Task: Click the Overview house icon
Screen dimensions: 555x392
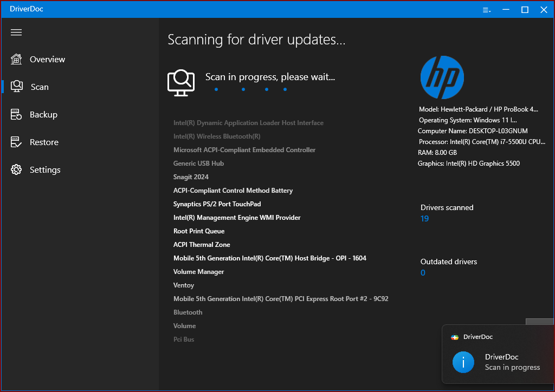Action: coord(16,59)
